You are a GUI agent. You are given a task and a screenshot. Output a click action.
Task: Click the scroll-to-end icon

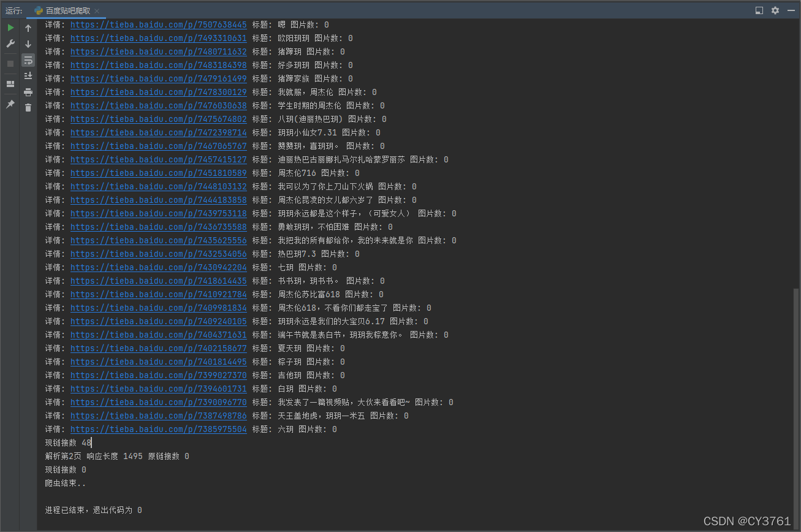pyautogui.click(x=28, y=76)
